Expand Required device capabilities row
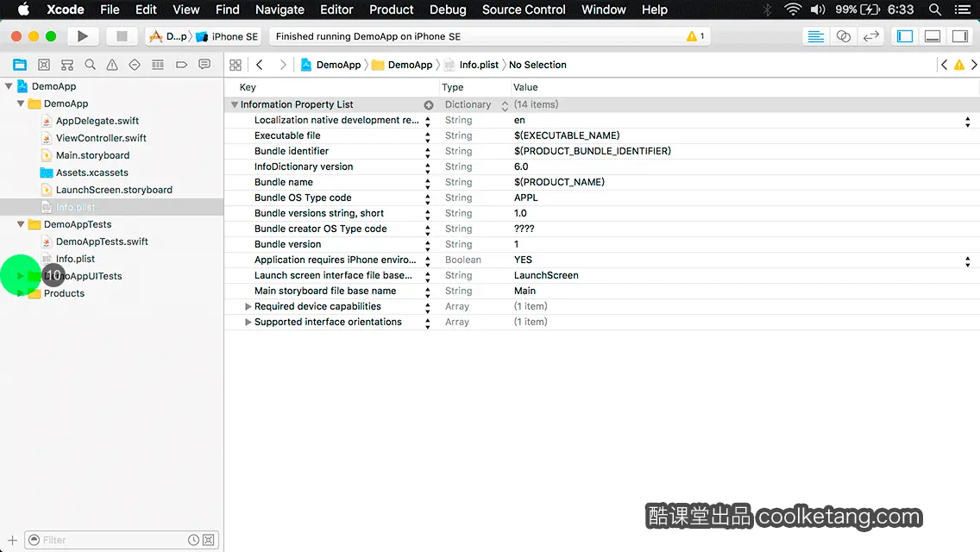The height and width of the screenshot is (552, 980). tap(248, 306)
